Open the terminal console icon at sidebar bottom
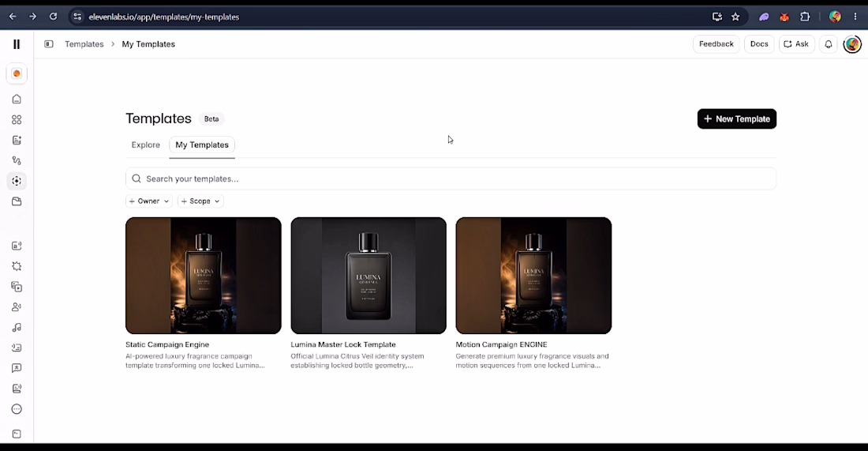868x451 pixels. pos(17,434)
